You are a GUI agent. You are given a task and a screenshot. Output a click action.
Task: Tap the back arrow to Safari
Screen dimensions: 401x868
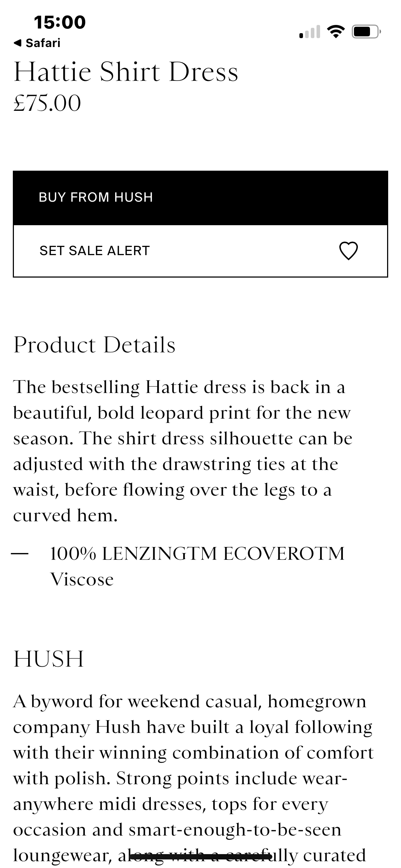point(17,43)
